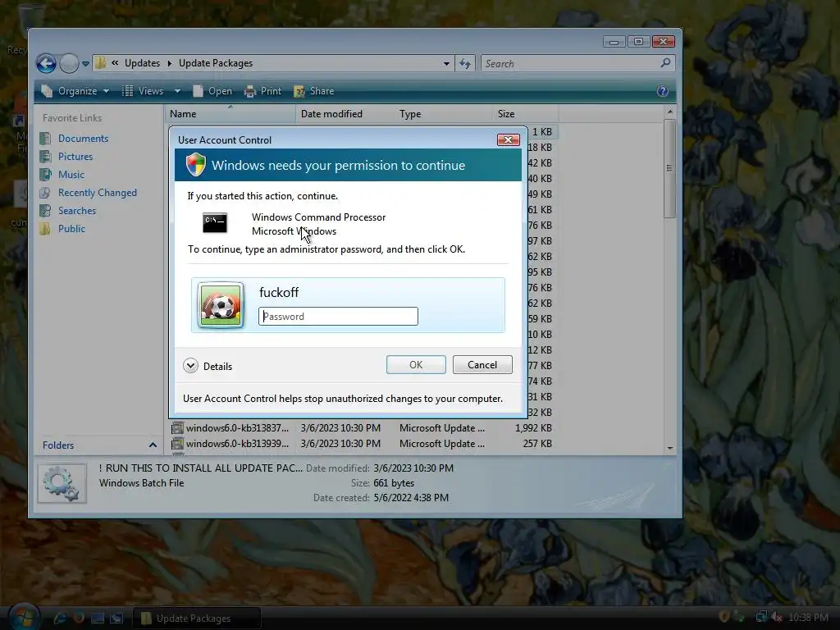
Task: Open the Windows Start orb
Action: (x=24, y=617)
